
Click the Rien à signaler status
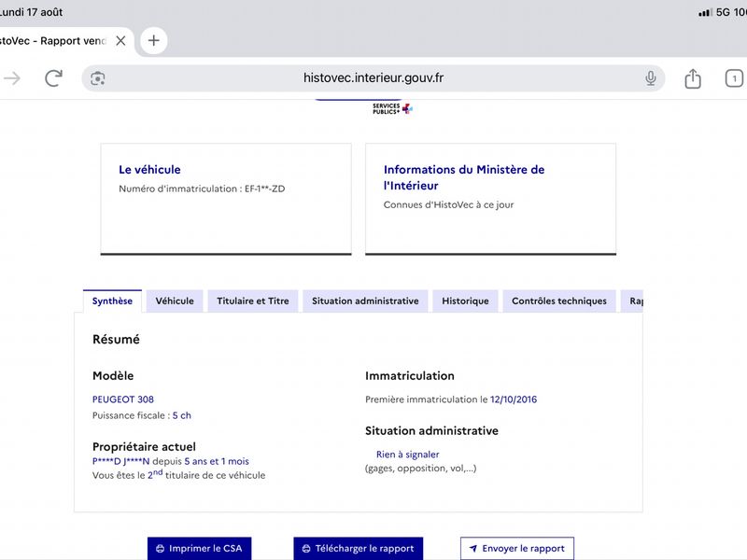[x=408, y=455]
